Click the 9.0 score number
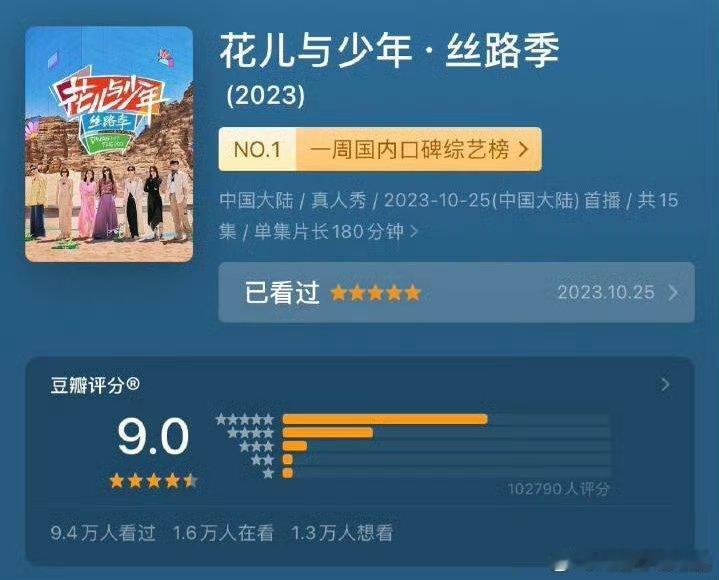This screenshot has height=580, width=719. [153, 436]
